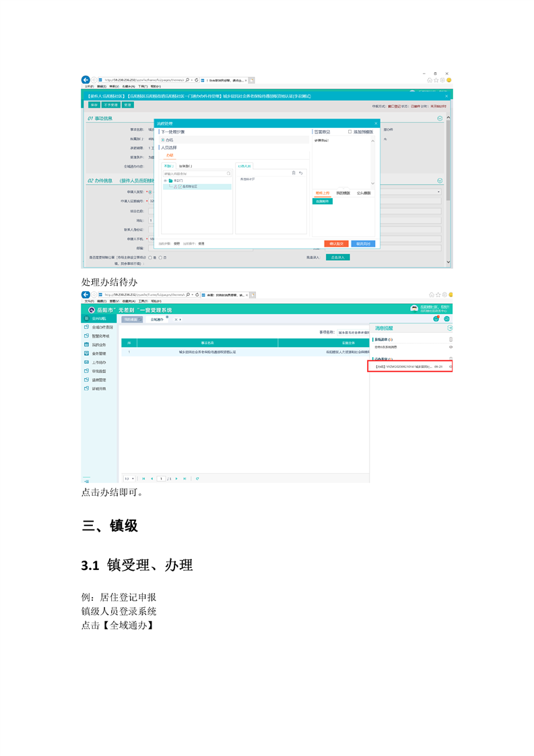Collapse the 01 事项信息 section chevron
The height and width of the screenshot is (756, 534).
click(440, 118)
